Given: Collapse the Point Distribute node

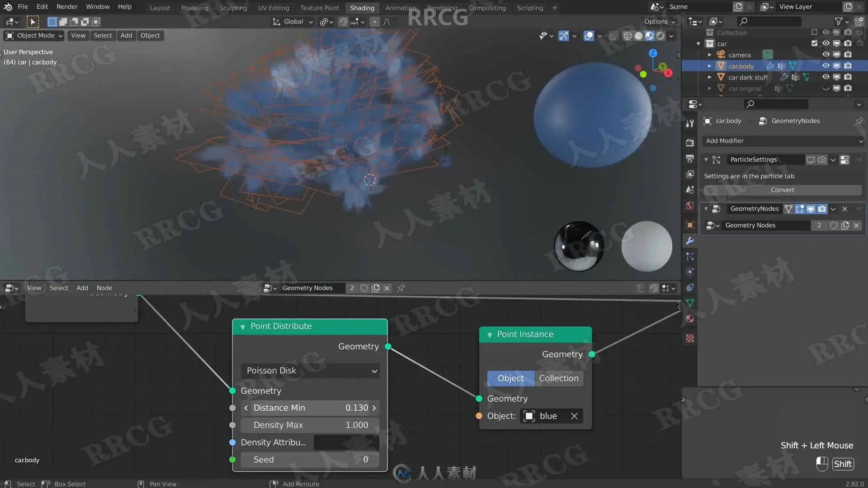Looking at the screenshot, I should pyautogui.click(x=243, y=327).
